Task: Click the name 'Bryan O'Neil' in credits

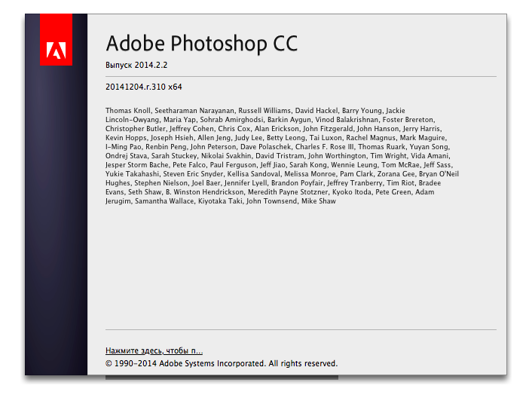Action: (x=439, y=174)
